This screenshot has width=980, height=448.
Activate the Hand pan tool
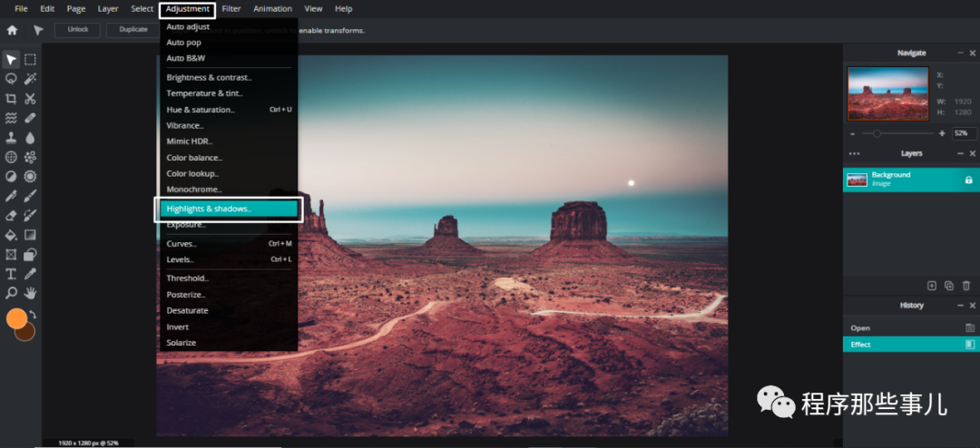(x=30, y=293)
